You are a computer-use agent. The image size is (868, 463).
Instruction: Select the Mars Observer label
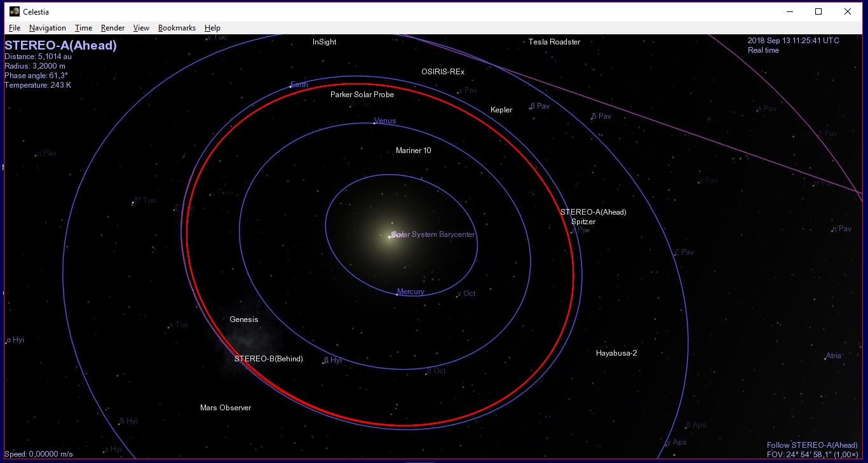point(226,408)
